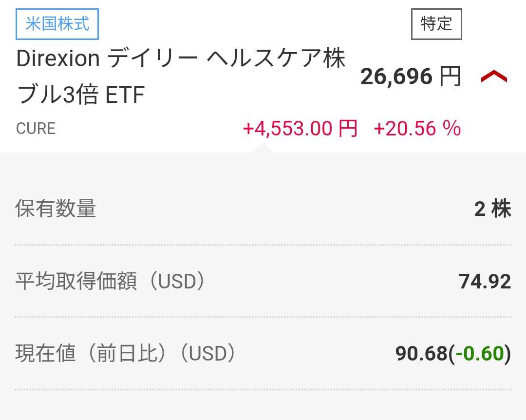Open the Direxion デイリー ヘルスケア株 ETF name
Image resolution: width=526 pixels, height=420 pixels.
[x=181, y=59]
